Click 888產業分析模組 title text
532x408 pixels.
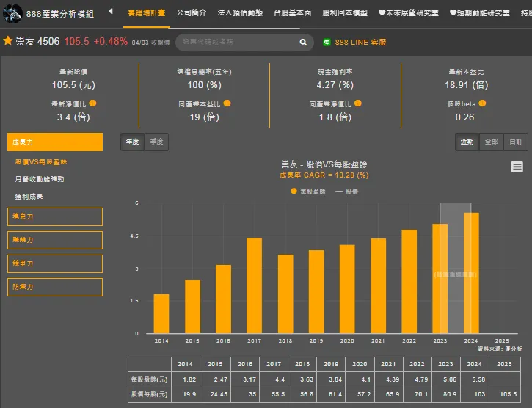click(x=60, y=14)
